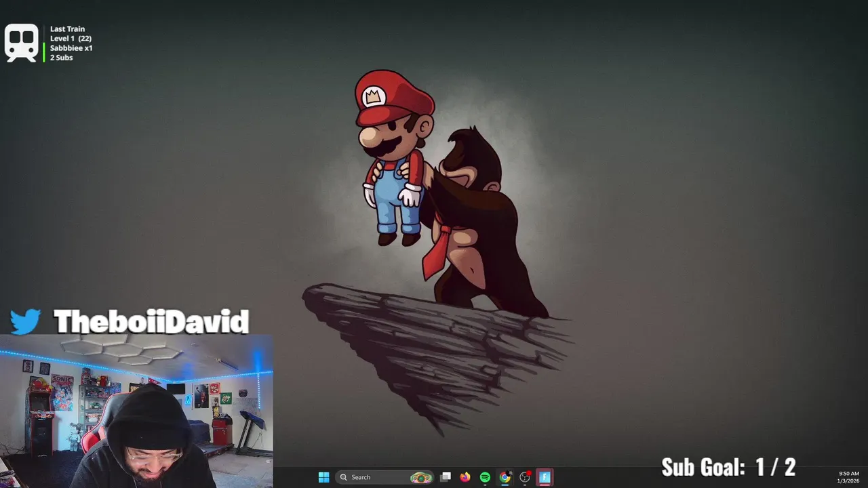This screenshot has width=868, height=488.
Task: Open the Fortnite icon on the taskbar
Action: (x=545, y=477)
